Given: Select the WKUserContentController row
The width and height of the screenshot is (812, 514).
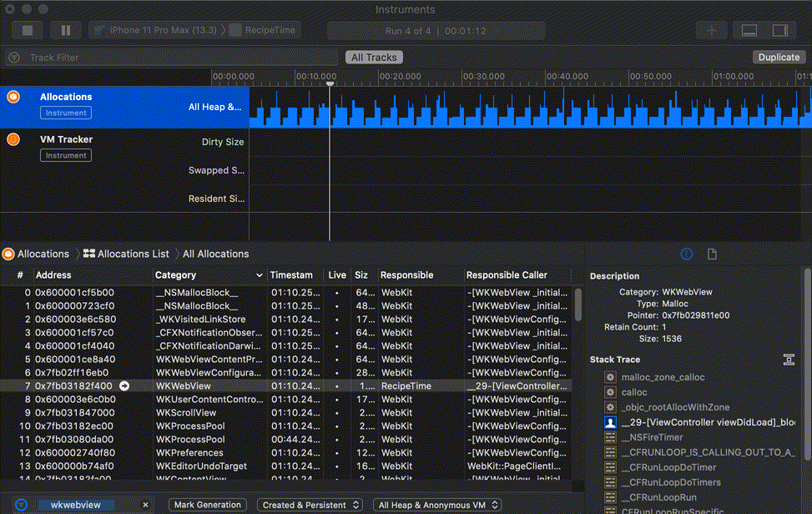Looking at the screenshot, I should pos(286,400).
